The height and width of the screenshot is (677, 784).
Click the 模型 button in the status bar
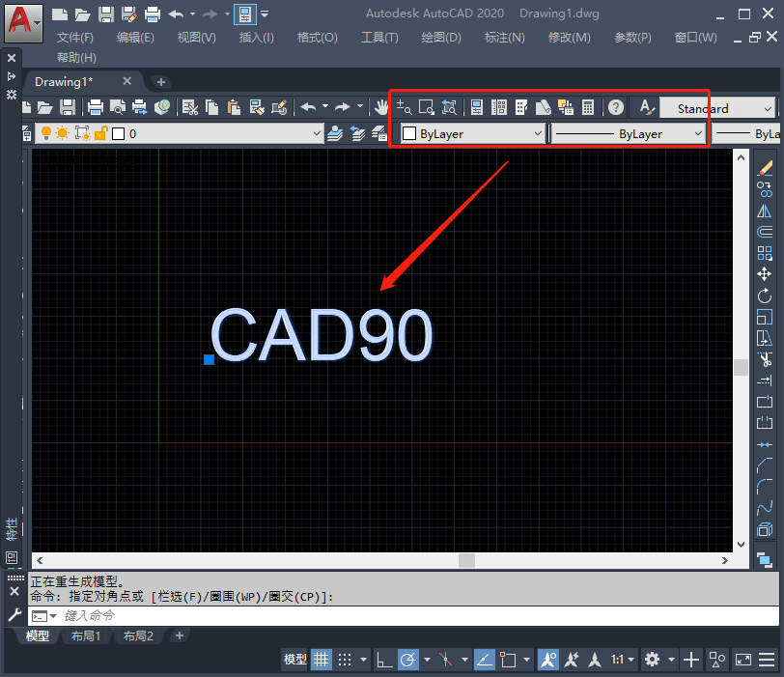(294, 660)
